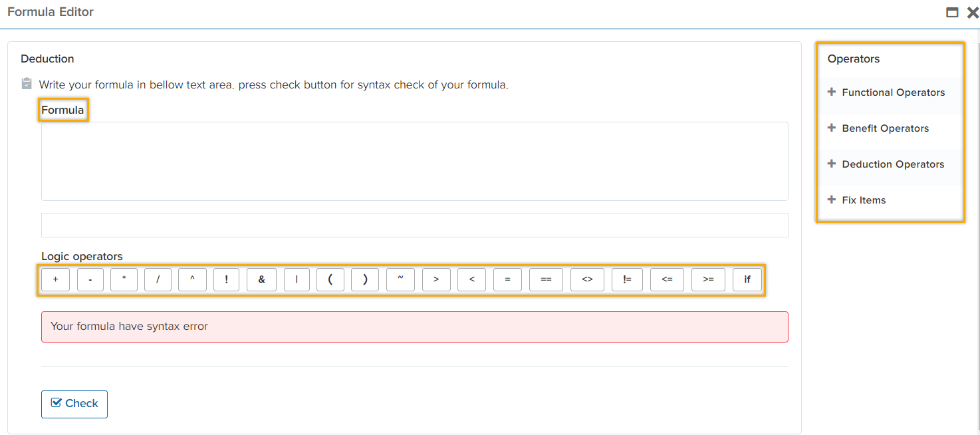Insert the plus operator
Screen dimensions: 980x435
(56, 279)
